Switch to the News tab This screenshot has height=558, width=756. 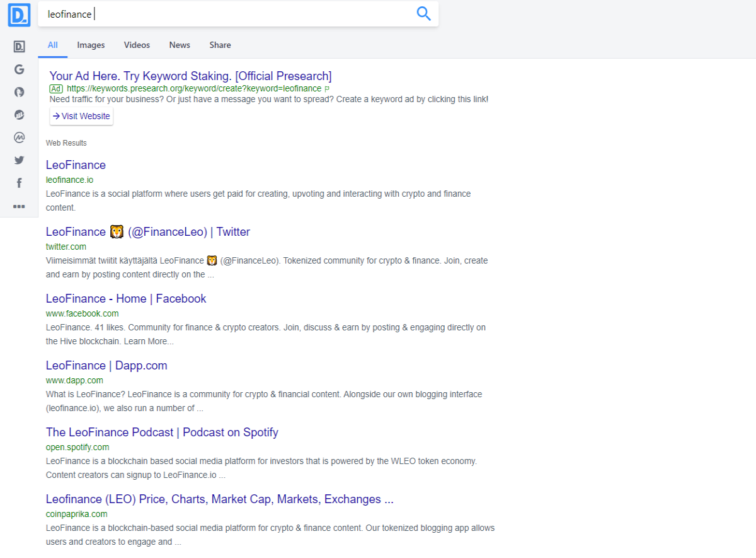click(x=180, y=45)
